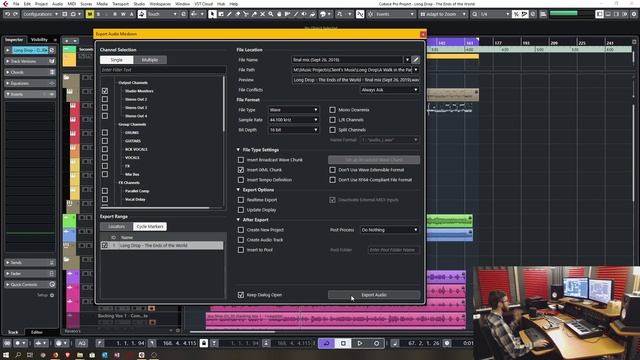
Task: Open the Windows Start menu
Action: pos(6,355)
